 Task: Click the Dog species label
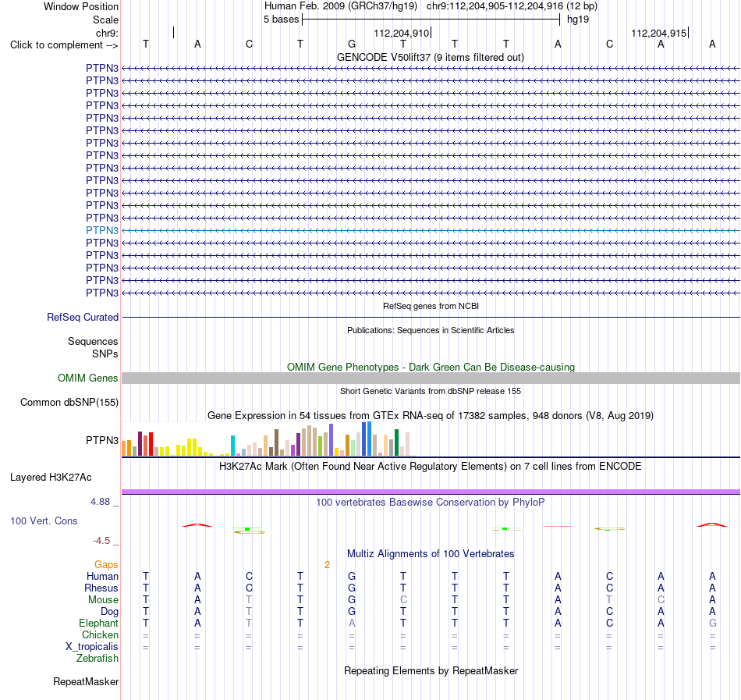click(109, 611)
